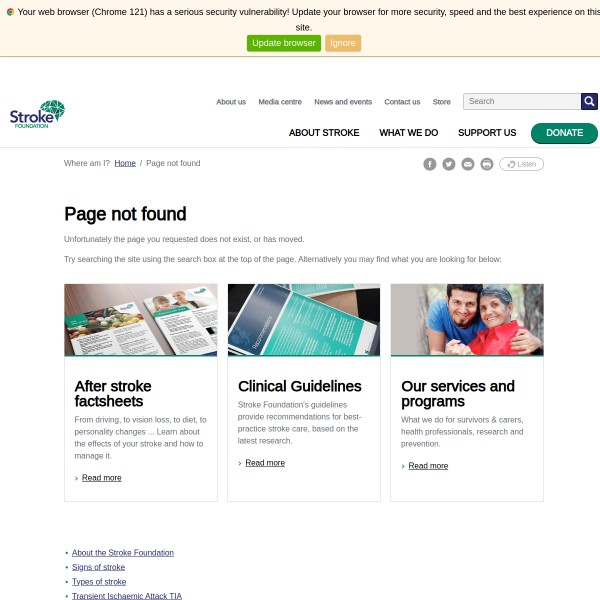Start the Listen audio reader
600x600 pixels.
click(x=522, y=164)
